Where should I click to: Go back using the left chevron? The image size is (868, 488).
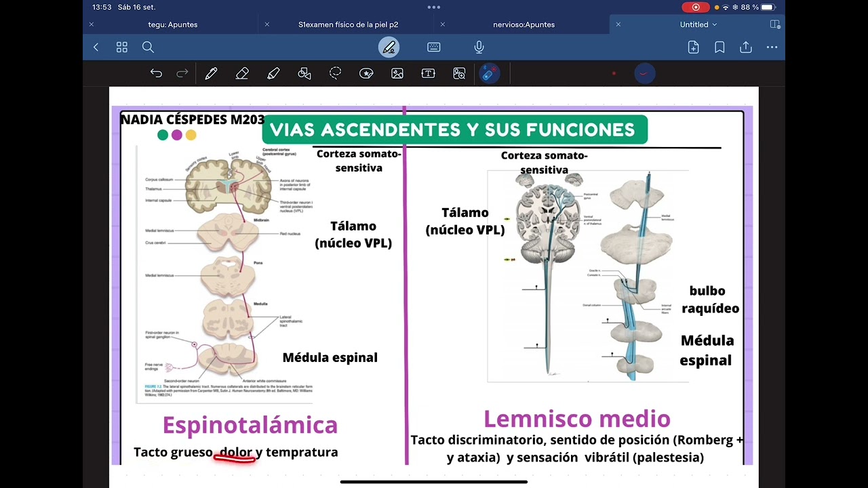[96, 47]
